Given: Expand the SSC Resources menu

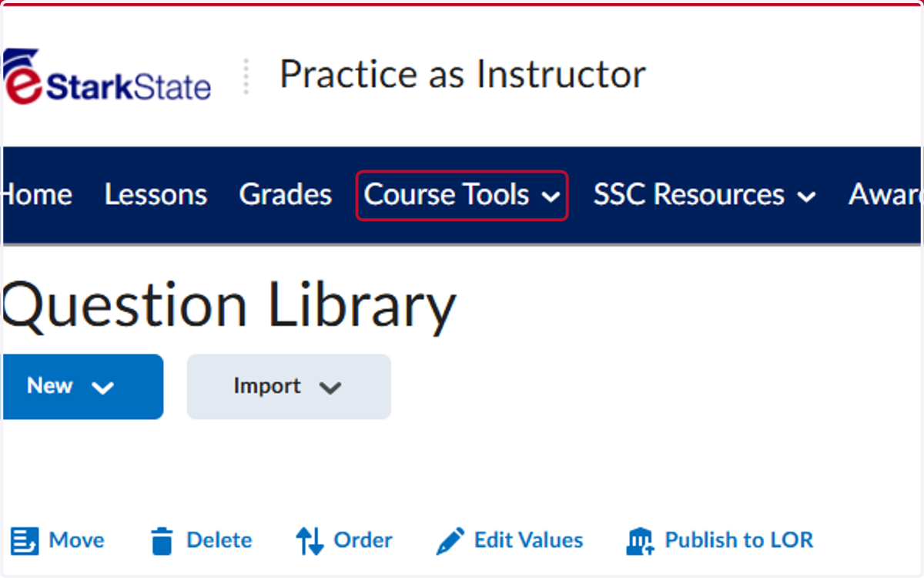Looking at the screenshot, I should 705,195.
